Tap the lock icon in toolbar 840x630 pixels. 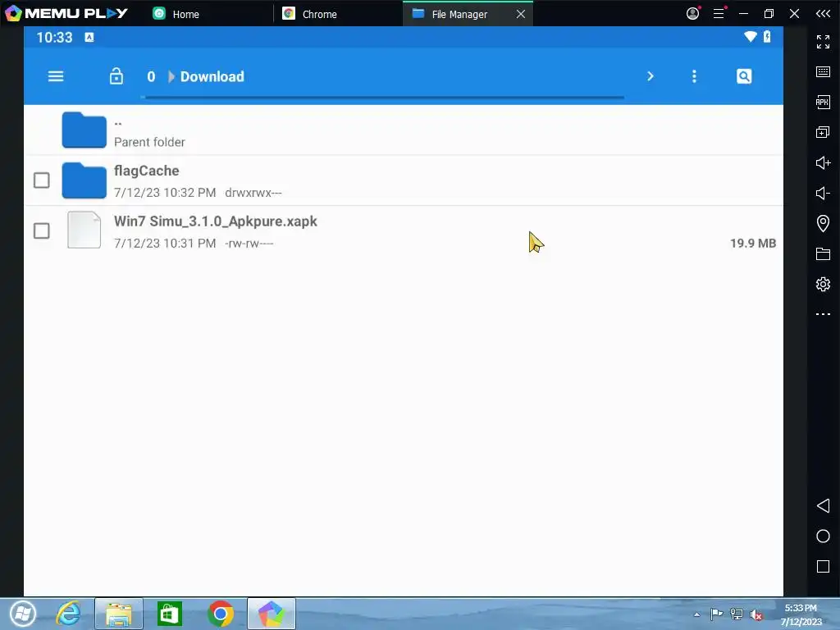pos(116,76)
